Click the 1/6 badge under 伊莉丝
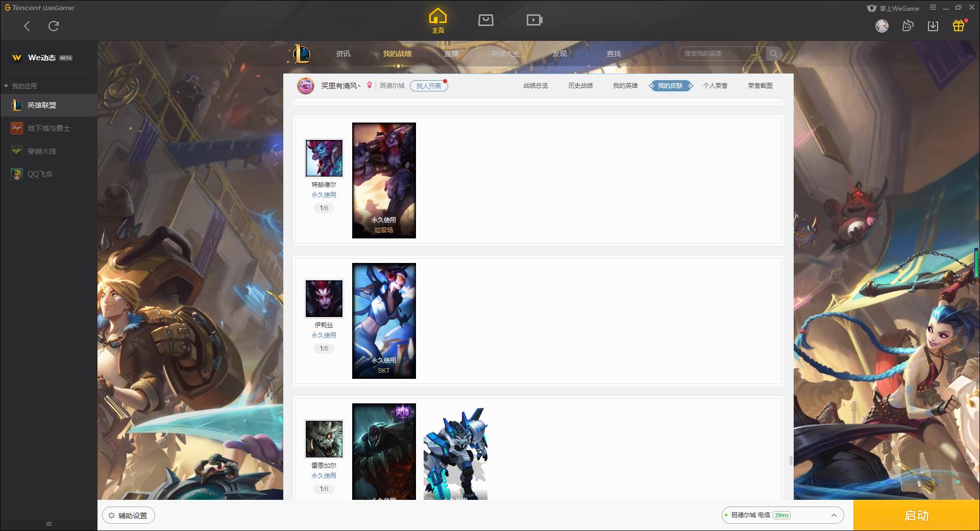 point(324,349)
